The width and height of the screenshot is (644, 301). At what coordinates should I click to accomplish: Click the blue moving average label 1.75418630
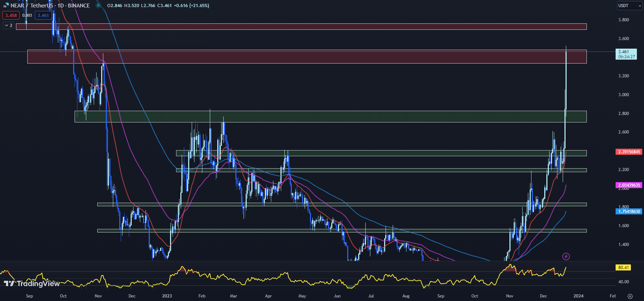coord(629,212)
